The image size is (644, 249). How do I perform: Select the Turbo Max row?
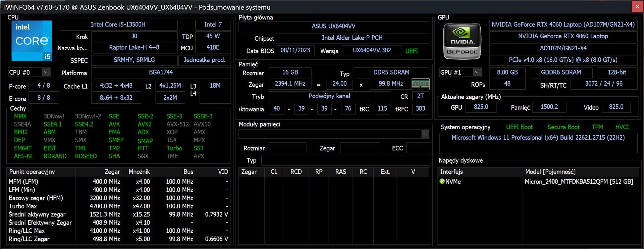(118, 206)
